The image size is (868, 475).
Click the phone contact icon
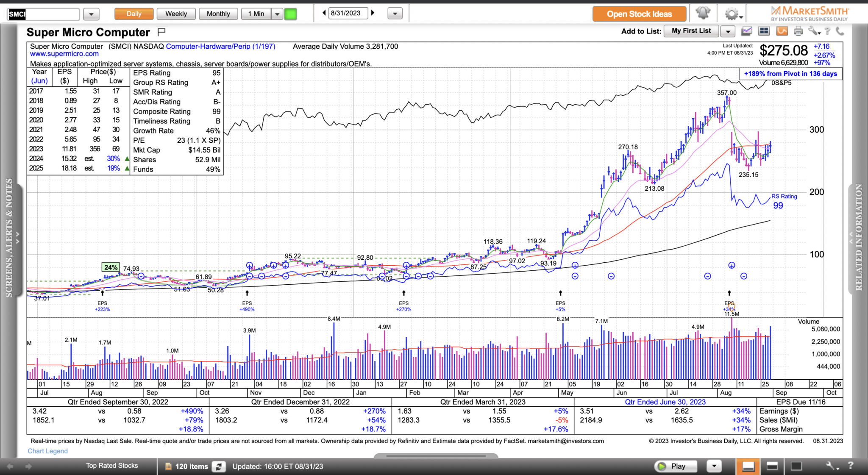click(x=840, y=31)
